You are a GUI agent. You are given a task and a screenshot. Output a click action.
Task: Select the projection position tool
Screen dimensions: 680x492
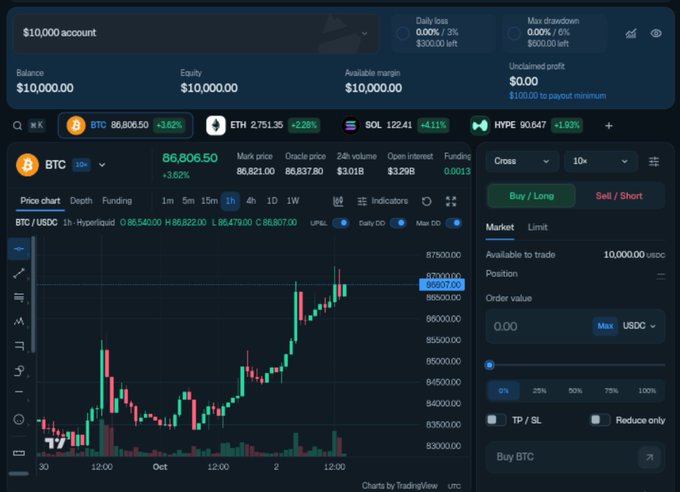pyautogui.click(x=19, y=345)
